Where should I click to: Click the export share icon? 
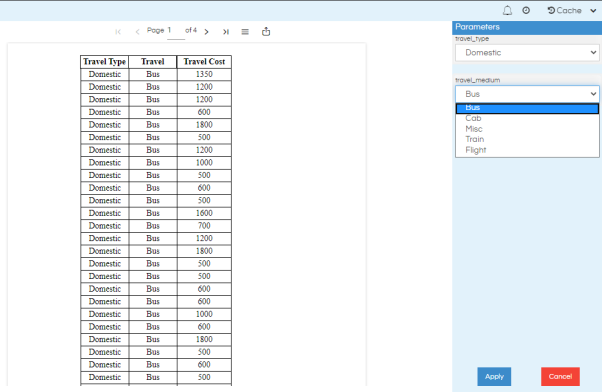click(x=266, y=31)
